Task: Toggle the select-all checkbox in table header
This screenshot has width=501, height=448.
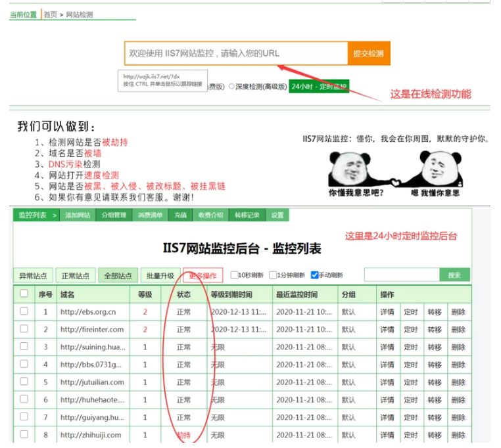Action: [24, 293]
